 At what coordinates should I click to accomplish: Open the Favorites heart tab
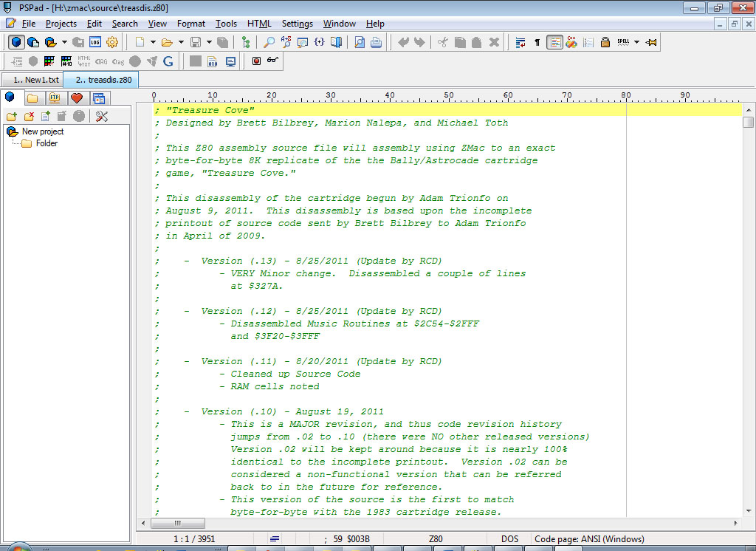[x=76, y=97]
